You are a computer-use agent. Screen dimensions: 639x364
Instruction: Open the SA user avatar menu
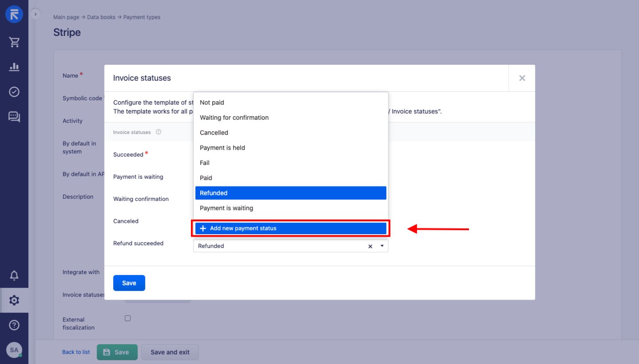14,350
